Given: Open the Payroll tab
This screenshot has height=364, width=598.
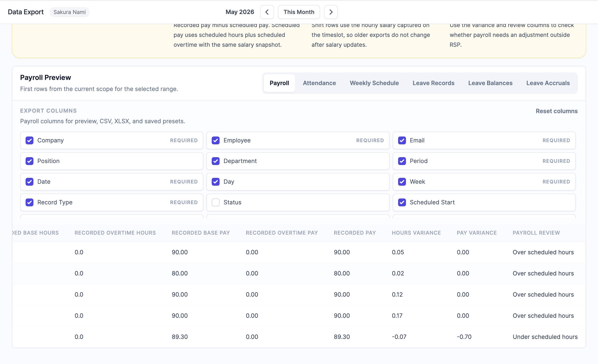Looking at the screenshot, I should click(279, 83).
